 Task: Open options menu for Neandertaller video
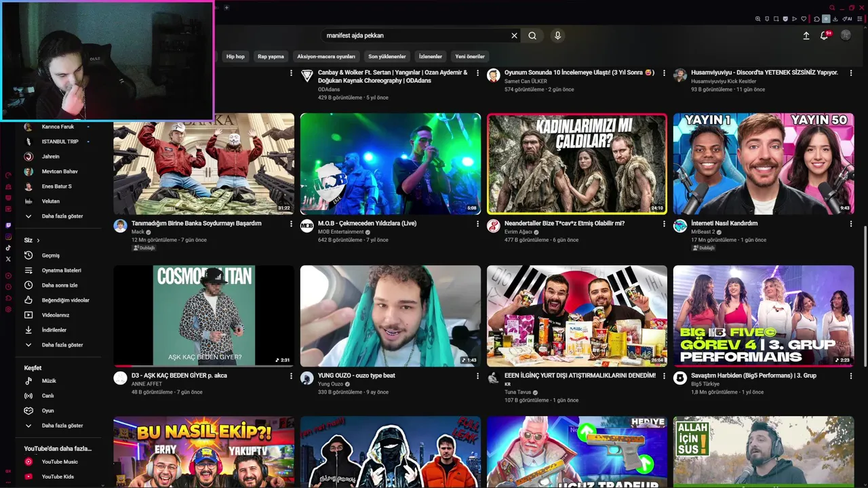[665, 224]
